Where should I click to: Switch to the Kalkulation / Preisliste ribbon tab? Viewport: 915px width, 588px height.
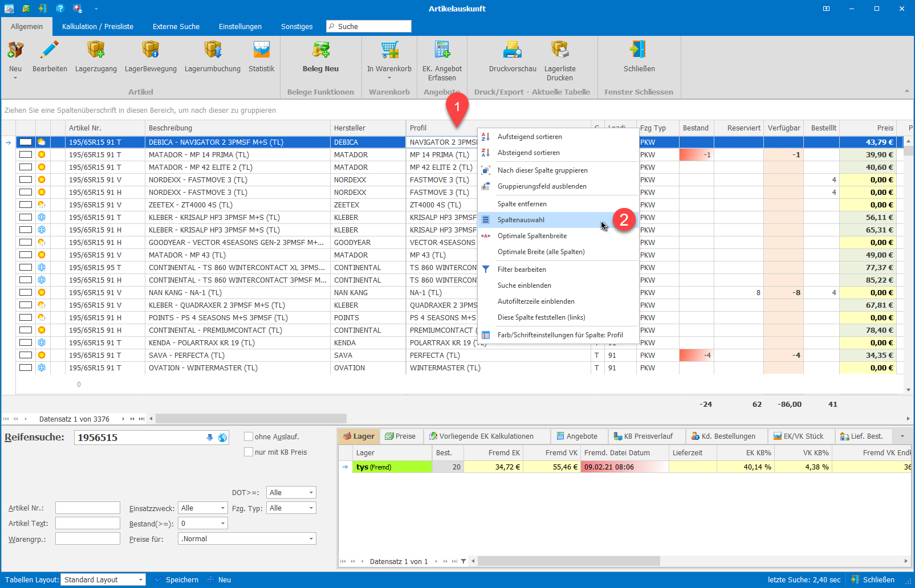(x=97, y=26)
